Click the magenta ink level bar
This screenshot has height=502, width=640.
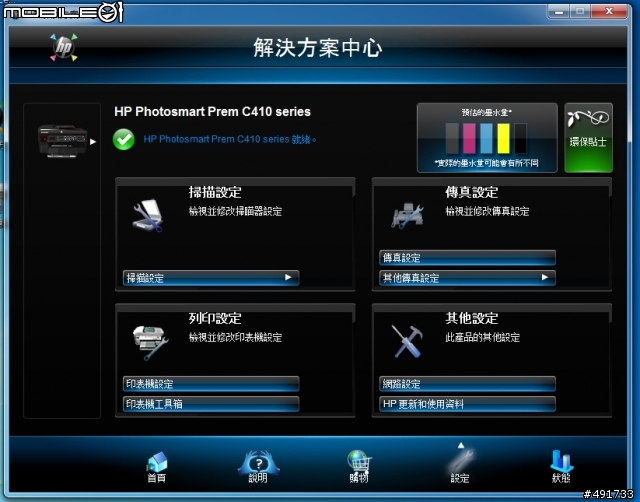(x=469, y=139)
